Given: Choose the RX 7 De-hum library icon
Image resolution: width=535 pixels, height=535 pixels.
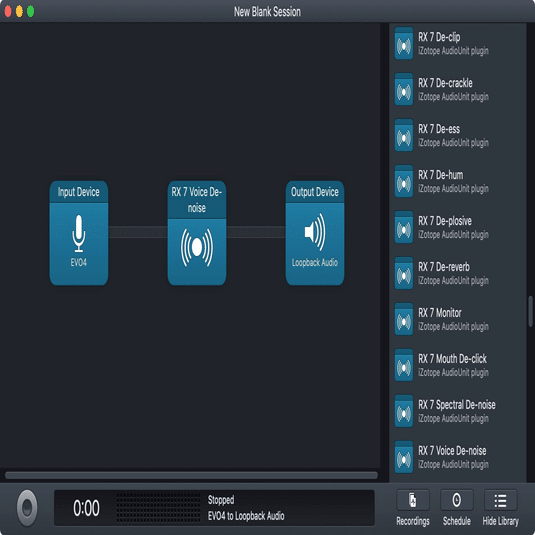Looking at the screenshot, I should click(x=404, y=182).
